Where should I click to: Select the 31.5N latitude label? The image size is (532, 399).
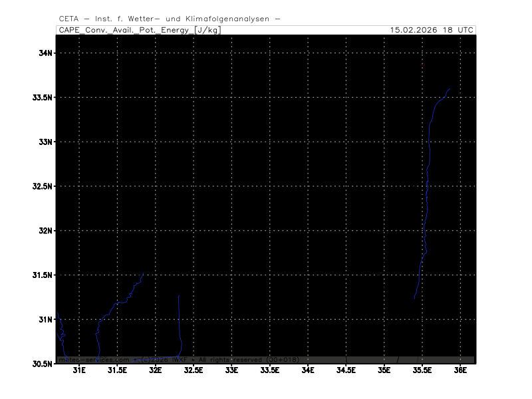pyautogui.click(x=41, y=275)
